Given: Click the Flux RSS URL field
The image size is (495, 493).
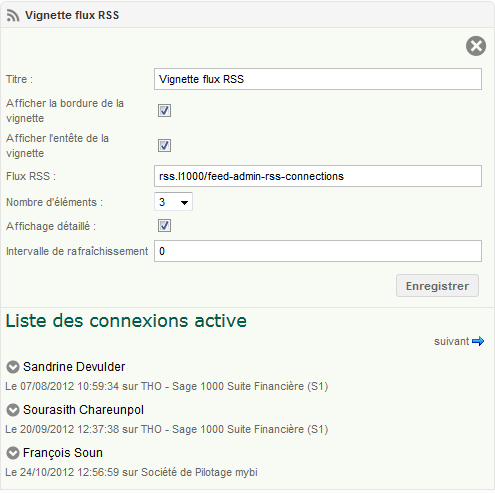Looking at the screenshot, I should (x=318, y=176).
